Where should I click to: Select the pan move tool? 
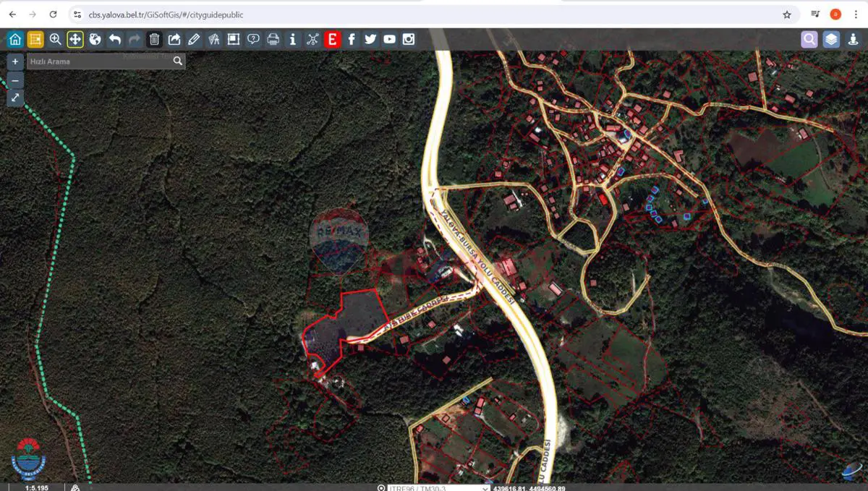(x=75, y=40)
